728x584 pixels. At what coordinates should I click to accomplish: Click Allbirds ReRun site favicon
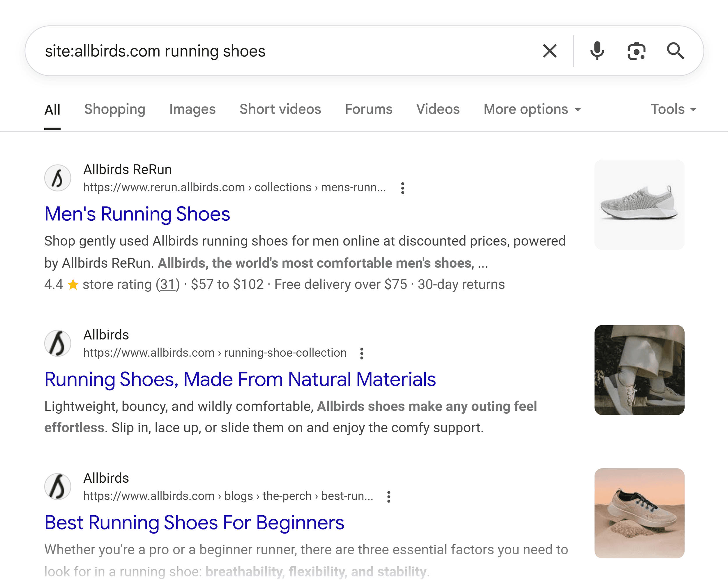coord(58,178)
